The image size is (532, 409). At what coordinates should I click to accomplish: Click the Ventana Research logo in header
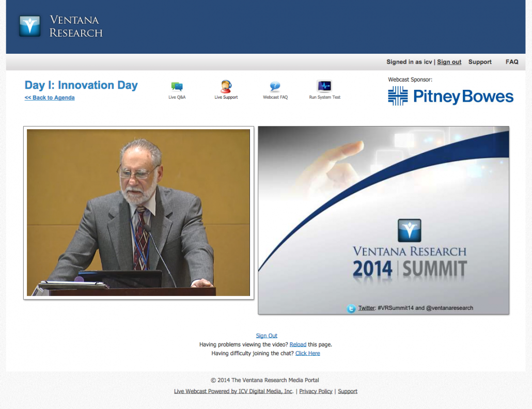click(30, 26)
